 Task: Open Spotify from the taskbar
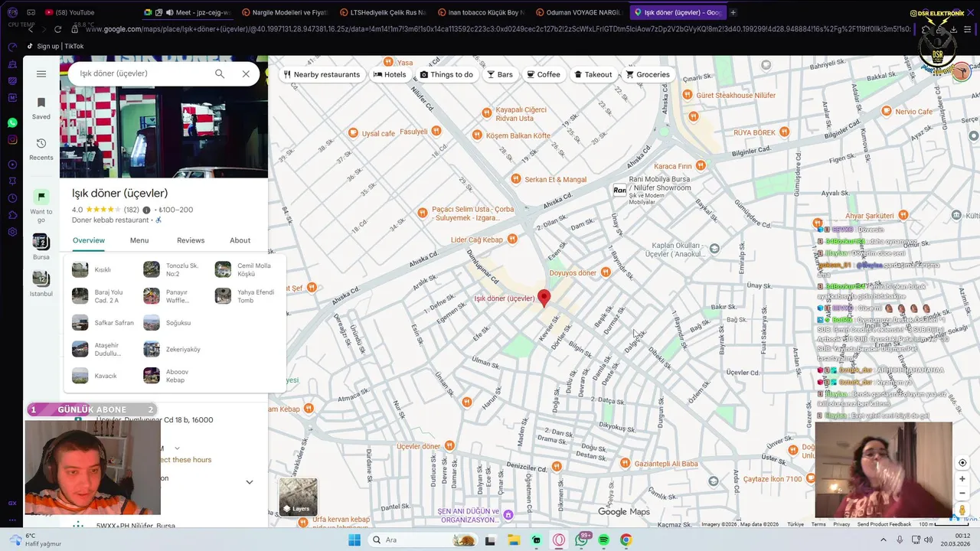coord(603,540)
